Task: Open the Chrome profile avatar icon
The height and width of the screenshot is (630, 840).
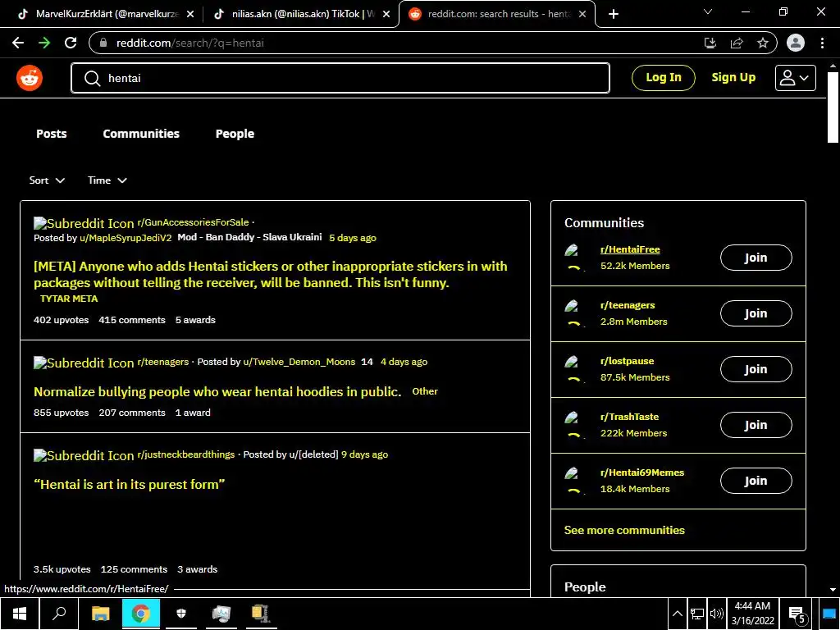Action: (x=796, y=43)
